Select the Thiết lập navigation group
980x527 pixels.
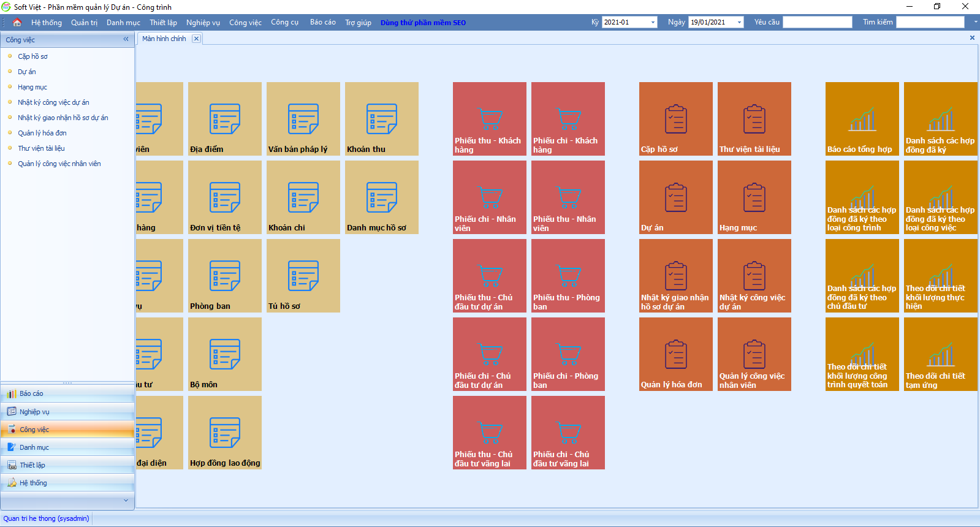pyautogui.click(x=67, y=465)
